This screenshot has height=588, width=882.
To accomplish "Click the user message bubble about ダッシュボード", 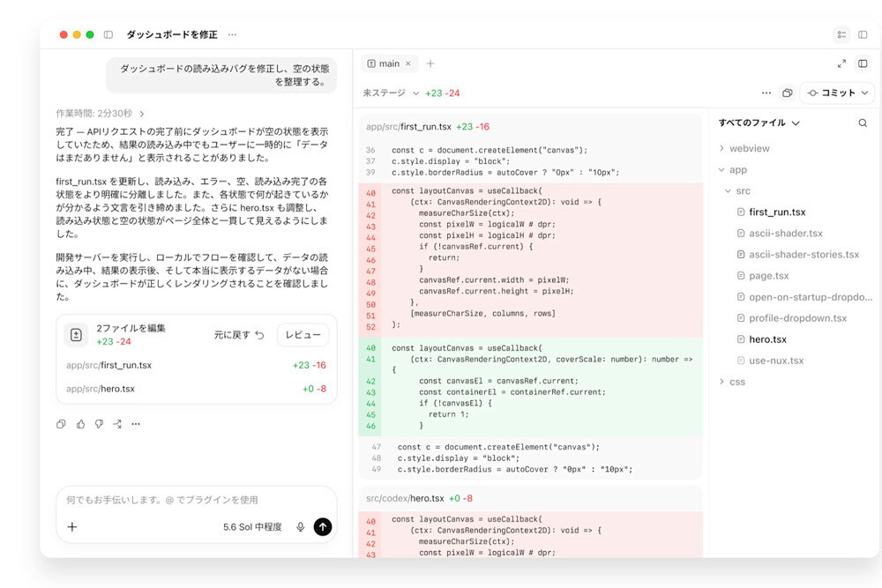I will [x=221, y=75].
